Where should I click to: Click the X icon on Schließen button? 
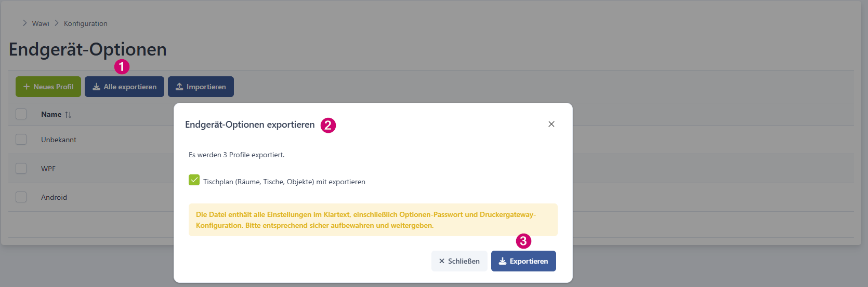(442, 261)
